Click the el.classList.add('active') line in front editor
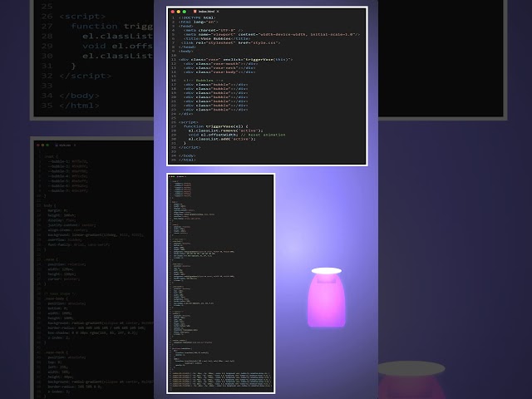 tap(222, 139)
